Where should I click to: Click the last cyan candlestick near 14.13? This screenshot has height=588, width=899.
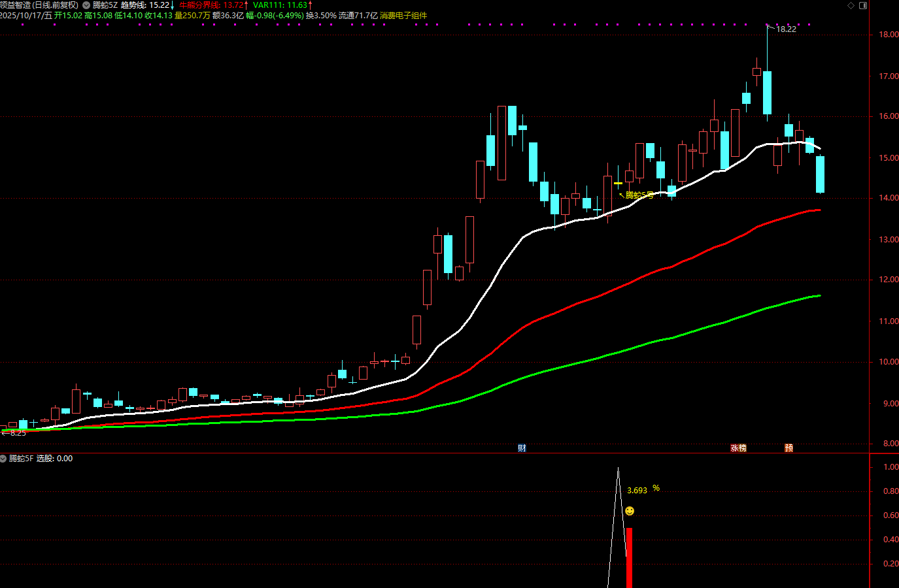tap(820, 174)
